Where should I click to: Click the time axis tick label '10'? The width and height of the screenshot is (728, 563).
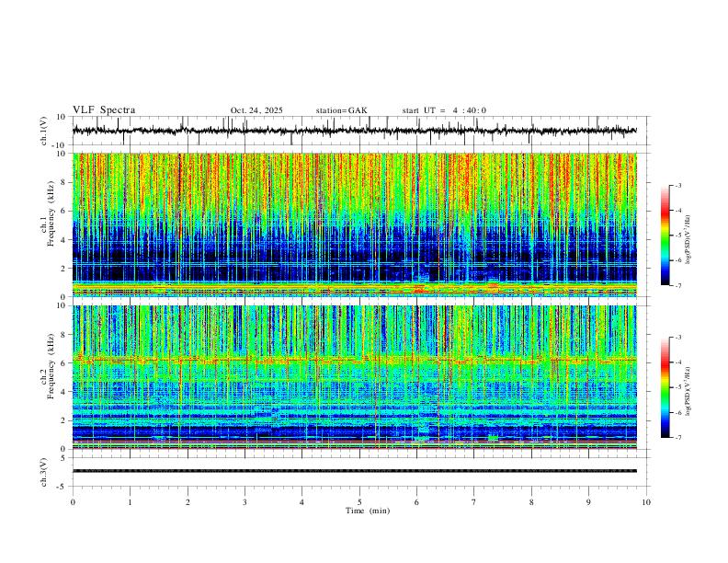646,502
